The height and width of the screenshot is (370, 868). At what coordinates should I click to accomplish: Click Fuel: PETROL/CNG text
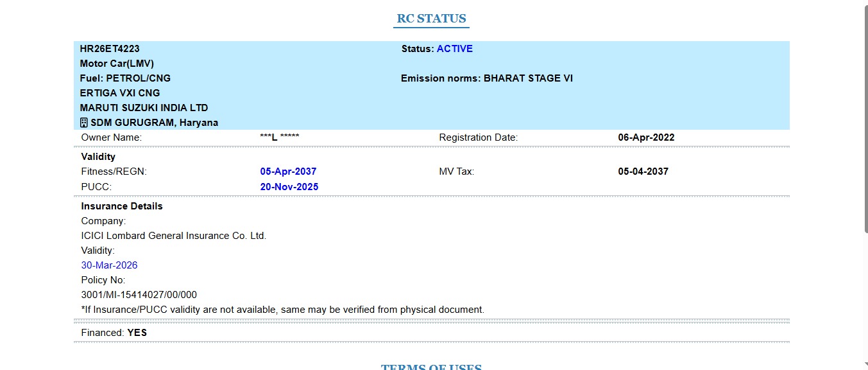tap(125, 78)
